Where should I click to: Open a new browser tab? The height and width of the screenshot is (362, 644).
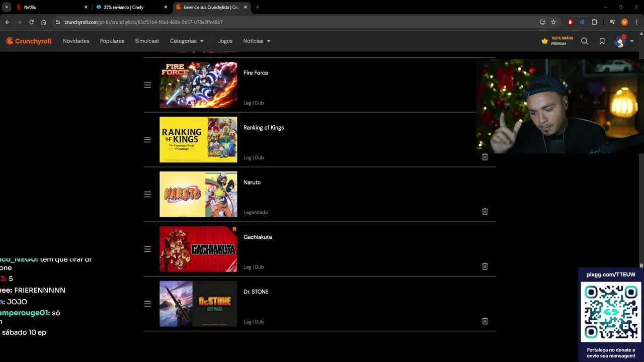[x=258, y=8]
